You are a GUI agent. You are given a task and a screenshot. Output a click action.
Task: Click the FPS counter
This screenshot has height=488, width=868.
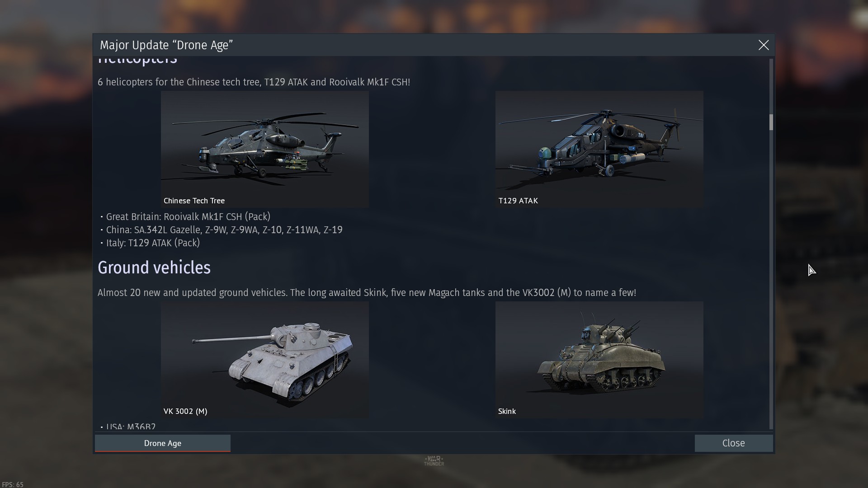[x=13, y=484]
